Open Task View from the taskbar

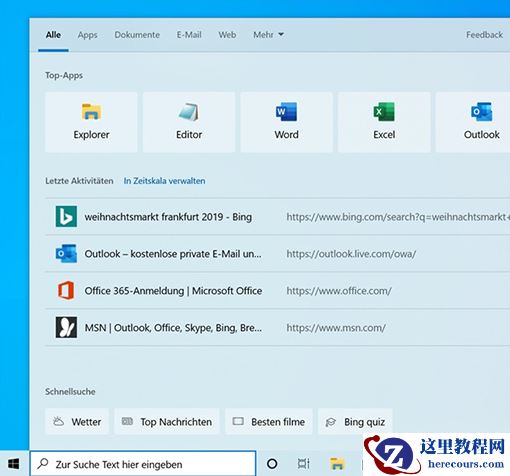point(303,464)
